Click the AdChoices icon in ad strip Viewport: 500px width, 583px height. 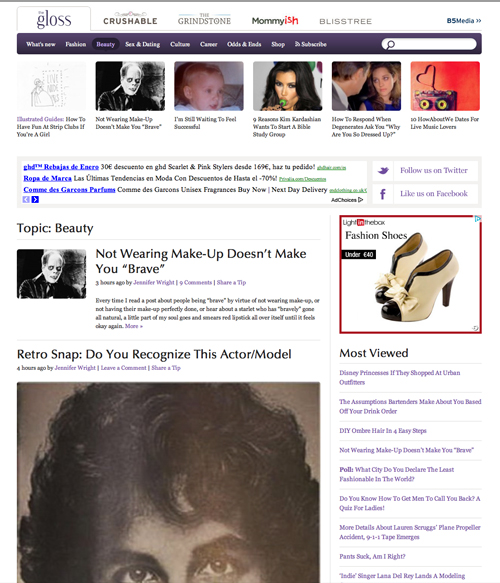360,200
